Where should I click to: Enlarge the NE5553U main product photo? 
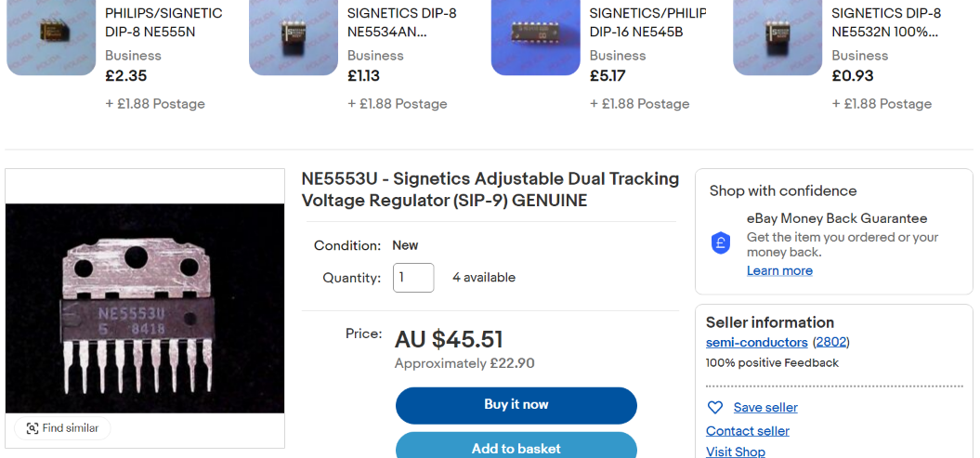coord(145,308)
